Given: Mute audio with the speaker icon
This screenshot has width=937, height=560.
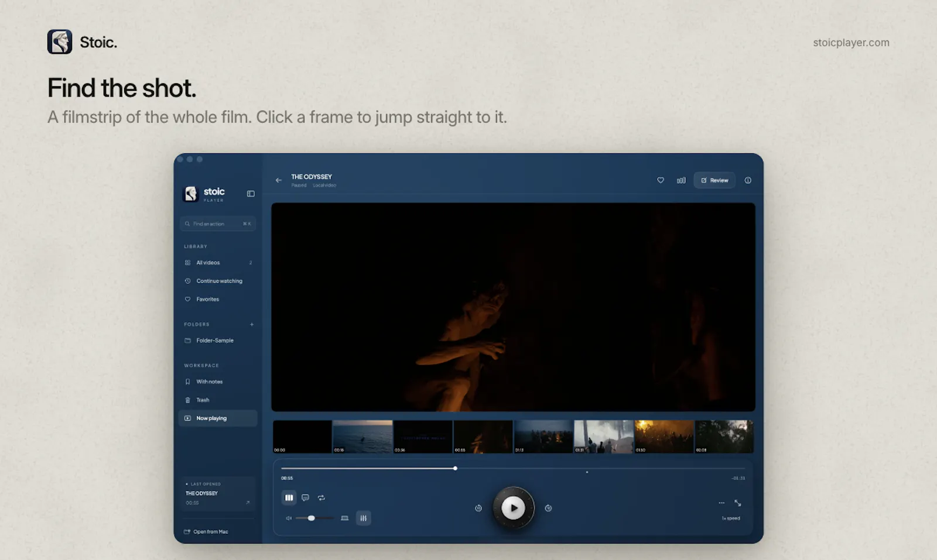Looking at the screenshot, I should (288, 518).
